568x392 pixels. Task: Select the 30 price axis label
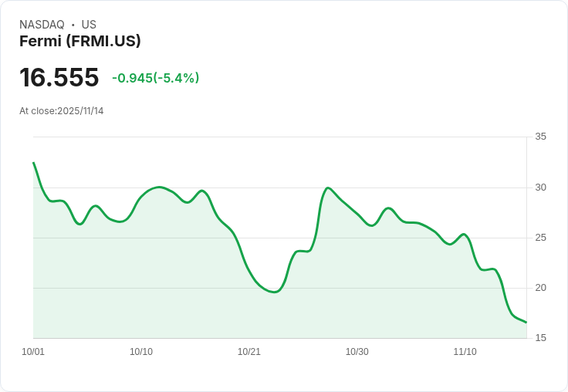pyautogui.click(x=540, y=188)
